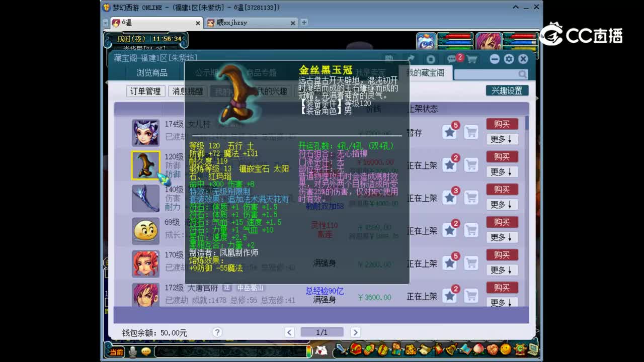The width and height of the screenshot is (644, 362).
Task: Switch to the 浏览商品 tab
Action: click(x=152, y=73)
